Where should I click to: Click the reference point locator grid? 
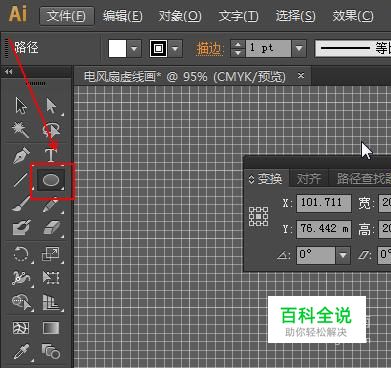[x=258, y=216]
